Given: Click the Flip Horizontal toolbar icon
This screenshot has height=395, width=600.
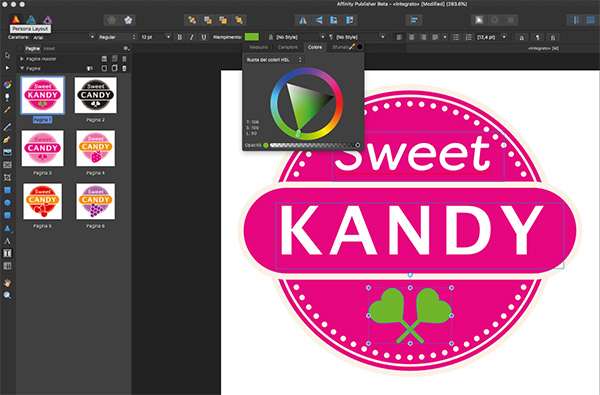Looking at the screenshot, I should tap(303, 20).
